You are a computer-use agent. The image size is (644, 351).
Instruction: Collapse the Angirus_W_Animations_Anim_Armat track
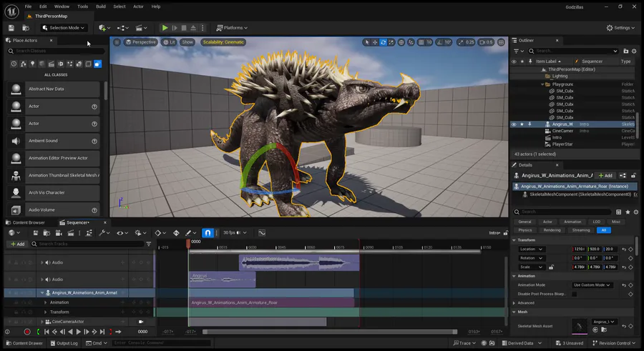tap(42, 293)
